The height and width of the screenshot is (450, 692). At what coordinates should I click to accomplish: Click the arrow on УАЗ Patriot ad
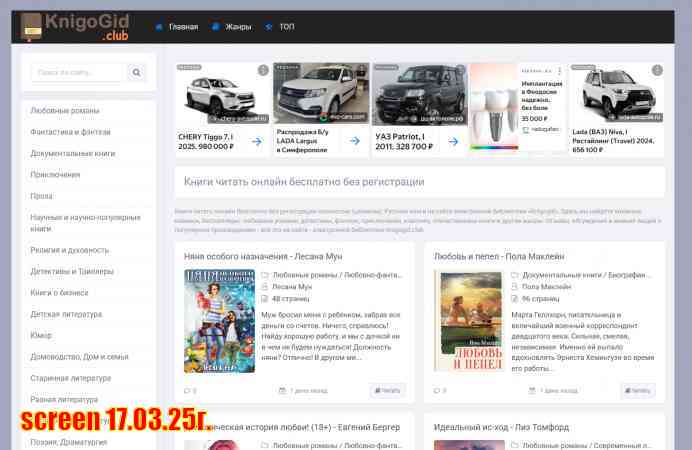(x=453, y=142)
